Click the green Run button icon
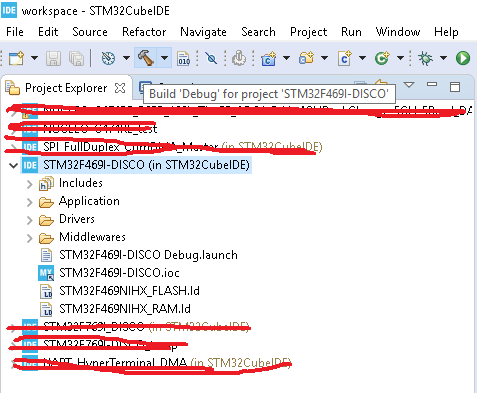Screen dimensions: 477x393 tap(463, 58)
